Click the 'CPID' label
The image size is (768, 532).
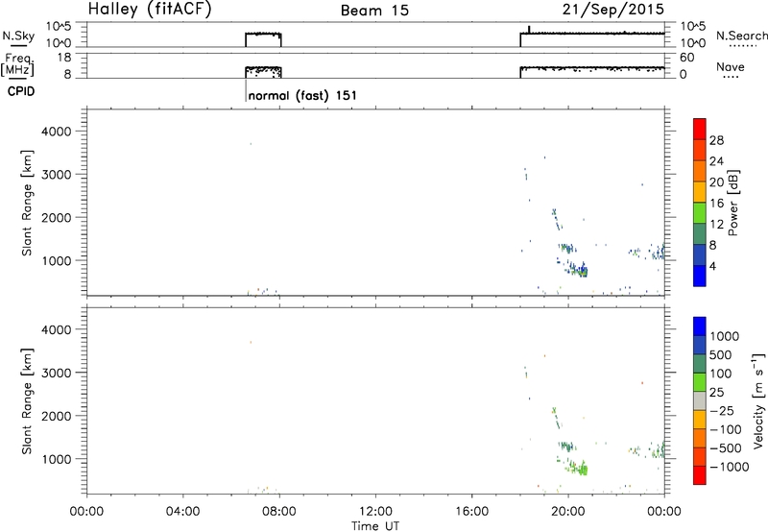coord(21,91)
